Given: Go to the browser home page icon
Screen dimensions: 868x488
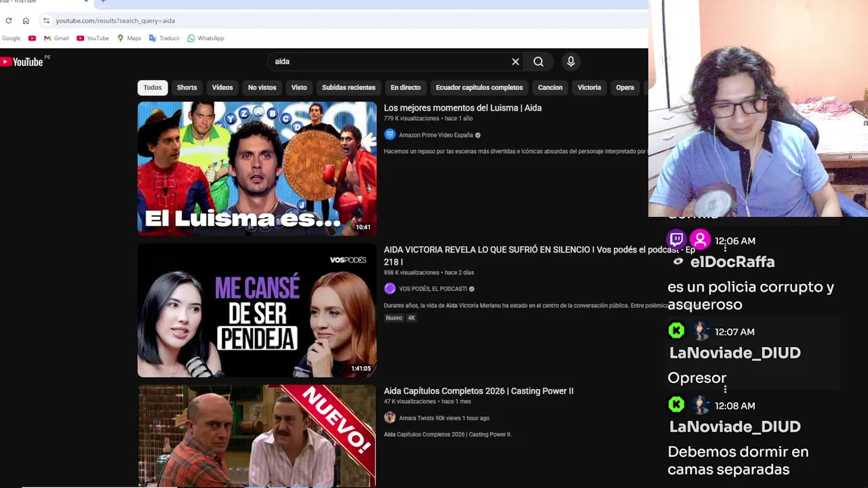Looking at the screenshot, I should 26,20.
